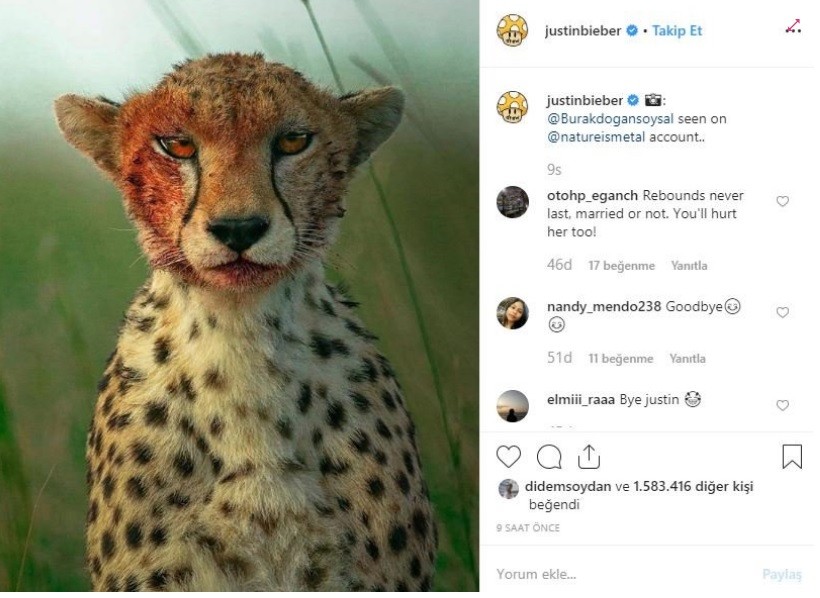Like nandy_mendo238's comment heart
Image resolution: width=820 pixels, height=598 pixels.
click(783, 311)
